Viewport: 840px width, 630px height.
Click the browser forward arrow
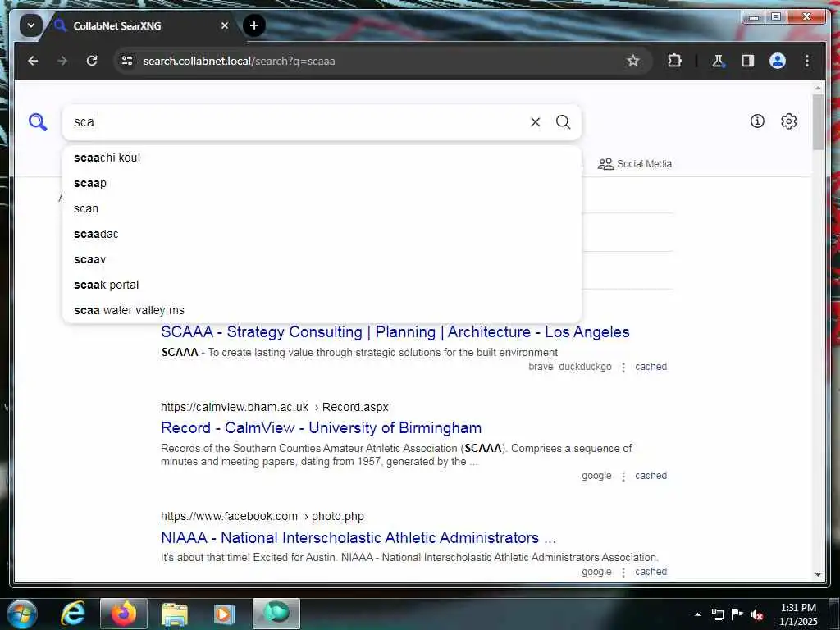[x=62, y=61]
